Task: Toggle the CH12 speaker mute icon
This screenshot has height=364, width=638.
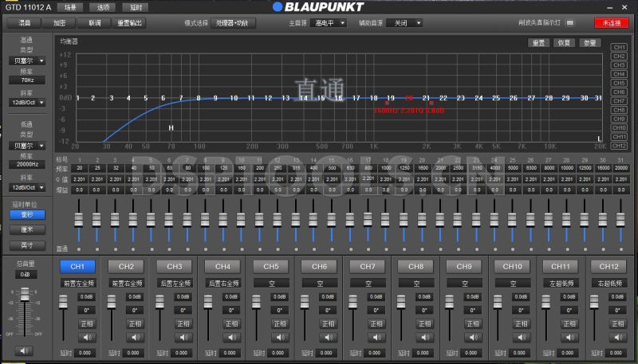Action: click(617, 337)
